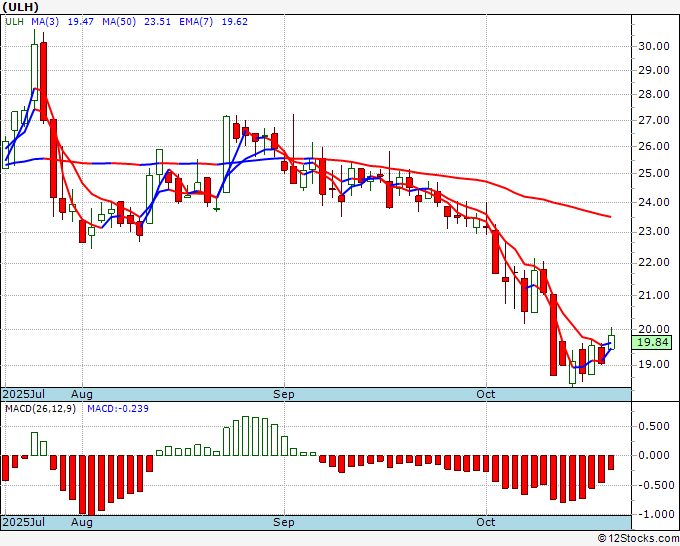Click the EMA(7) legend label
Viewport: 680px width, 546px height.
point(196,22)
